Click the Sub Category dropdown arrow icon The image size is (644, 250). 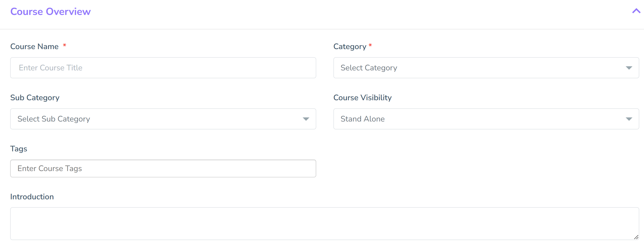tap(306, 119)
